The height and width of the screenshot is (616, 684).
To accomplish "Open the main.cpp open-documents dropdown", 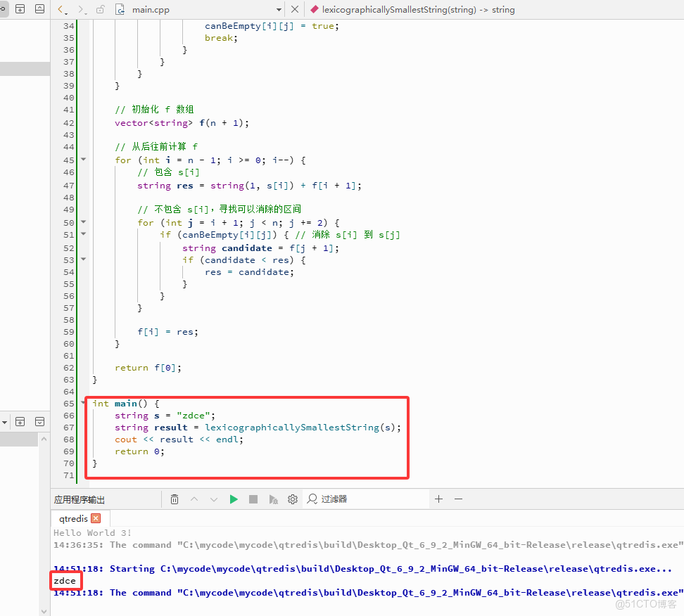I will (x=279, y=10).
